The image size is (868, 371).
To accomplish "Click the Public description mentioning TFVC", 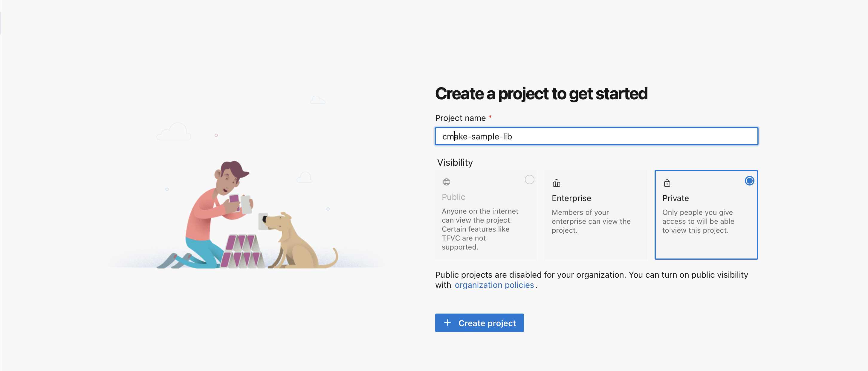I will point(480,229).
